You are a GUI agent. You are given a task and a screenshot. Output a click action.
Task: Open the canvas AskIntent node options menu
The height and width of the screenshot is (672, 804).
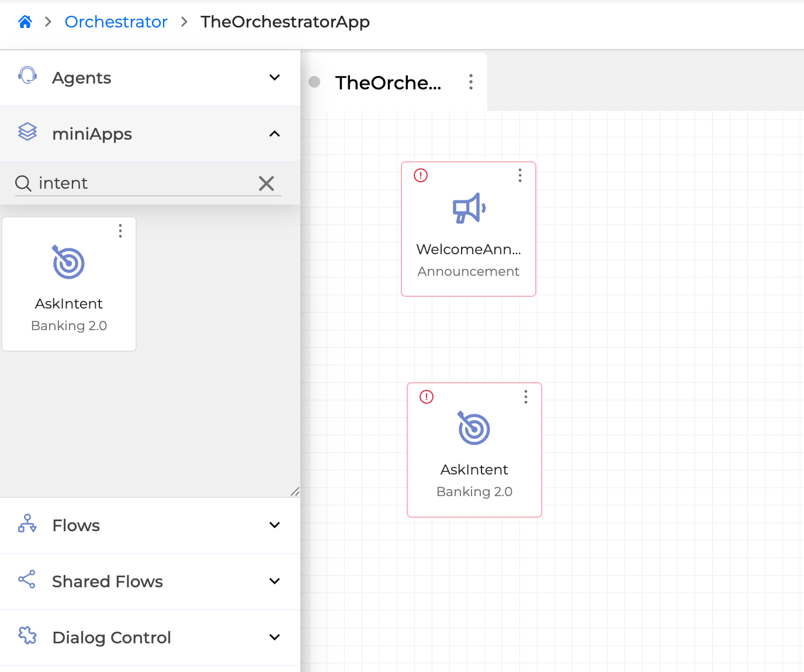coord(526,397)
